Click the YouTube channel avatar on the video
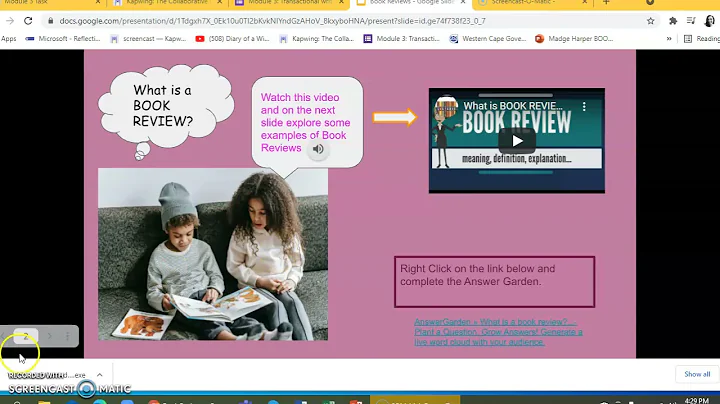 pyautogui.click(x=446, y=107)
